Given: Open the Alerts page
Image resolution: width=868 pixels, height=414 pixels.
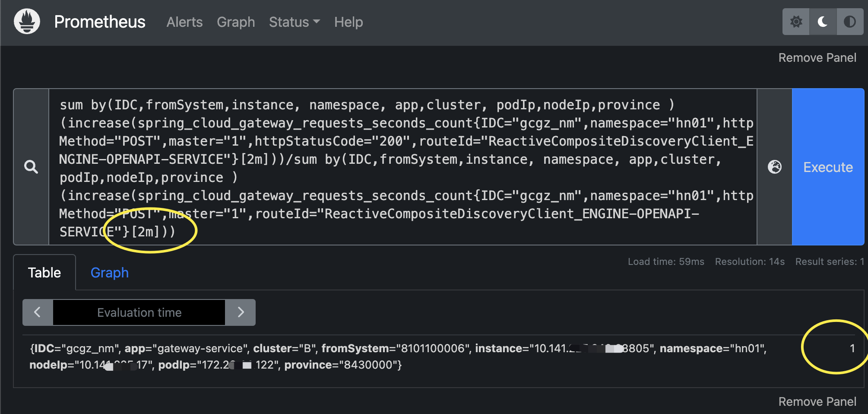Looking at the screenshot, I should click(x=184, y=22).
